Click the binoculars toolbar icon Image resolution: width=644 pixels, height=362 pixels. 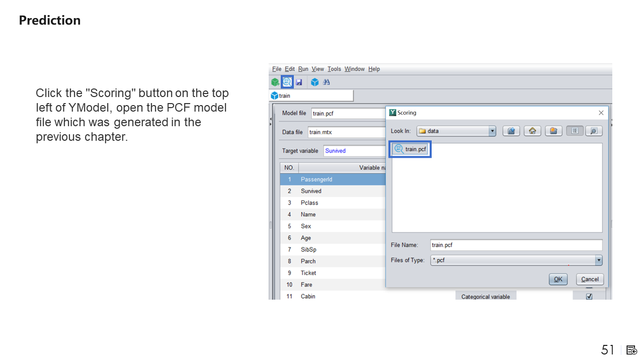coord(327,82)
